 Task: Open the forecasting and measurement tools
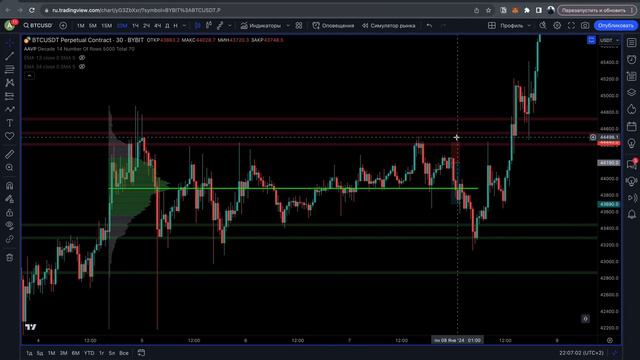[9, 96]
